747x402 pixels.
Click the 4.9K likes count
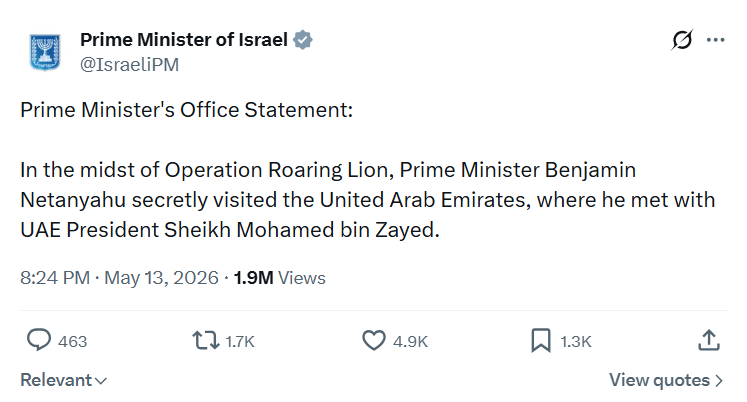[411, 342]
